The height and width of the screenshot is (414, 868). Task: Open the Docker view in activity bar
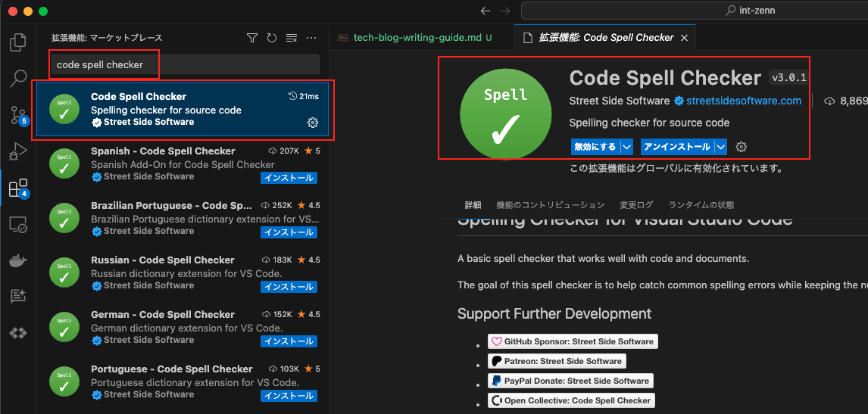pos(18,260)
